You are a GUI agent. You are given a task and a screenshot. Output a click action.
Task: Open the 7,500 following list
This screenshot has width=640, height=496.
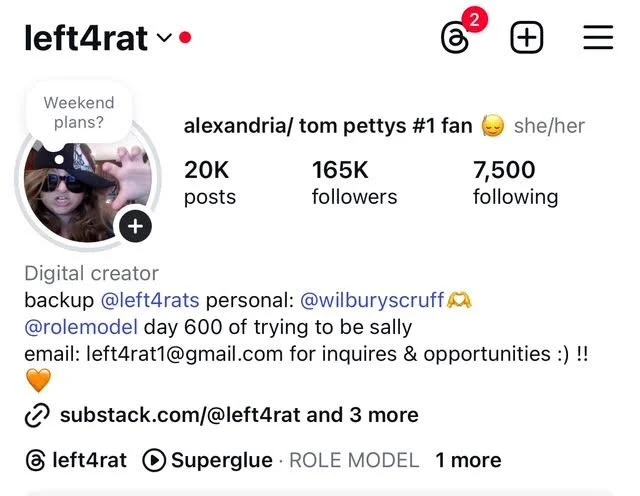[x=516, y=182]
